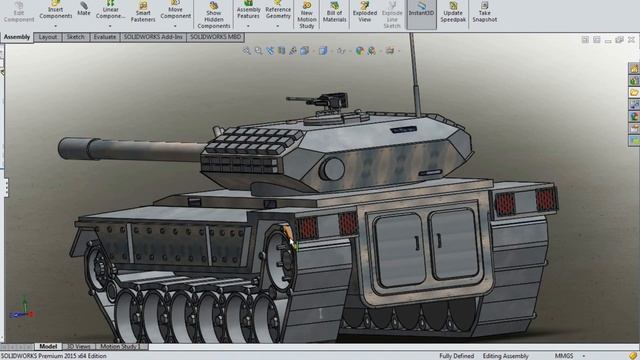
Task: Switch to the Evaluate tab
Action: coord(105,37)
